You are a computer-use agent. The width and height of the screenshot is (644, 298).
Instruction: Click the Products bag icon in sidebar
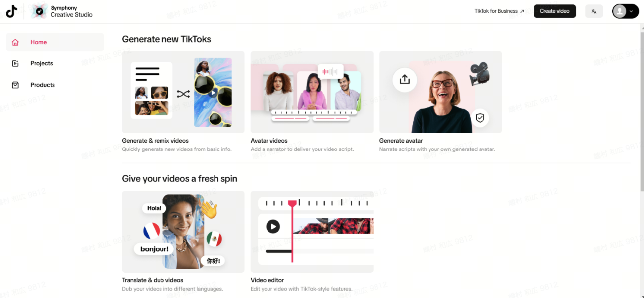pos(15,85)
